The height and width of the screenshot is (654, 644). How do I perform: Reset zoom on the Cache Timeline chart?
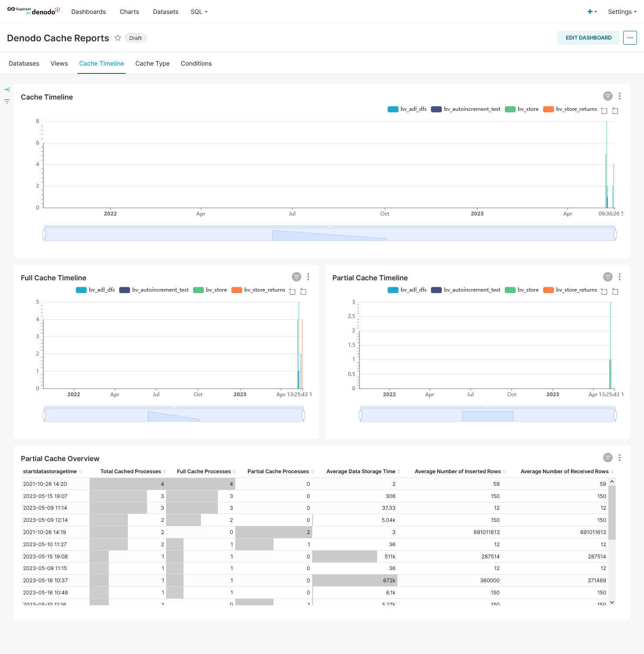pos(615,110)
